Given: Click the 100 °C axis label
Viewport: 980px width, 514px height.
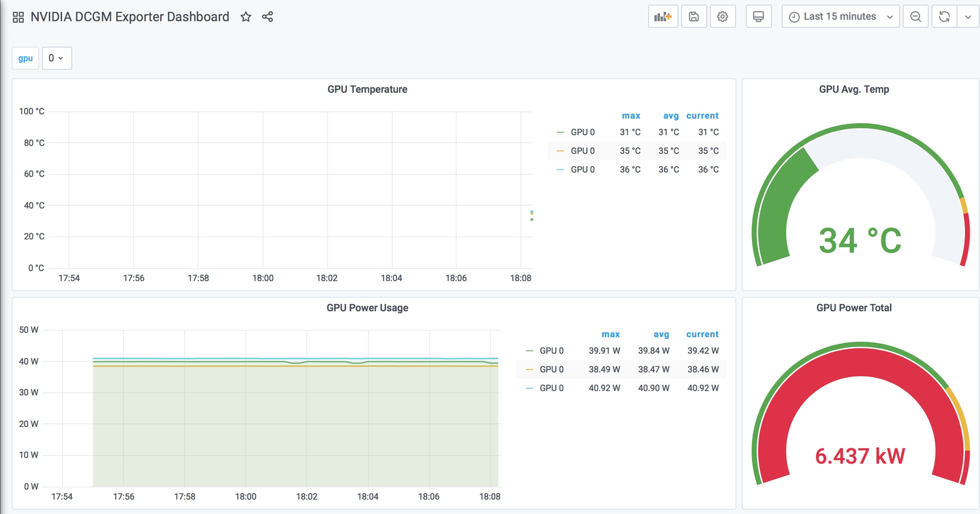Looking at the screenshot, I should 31,111.
